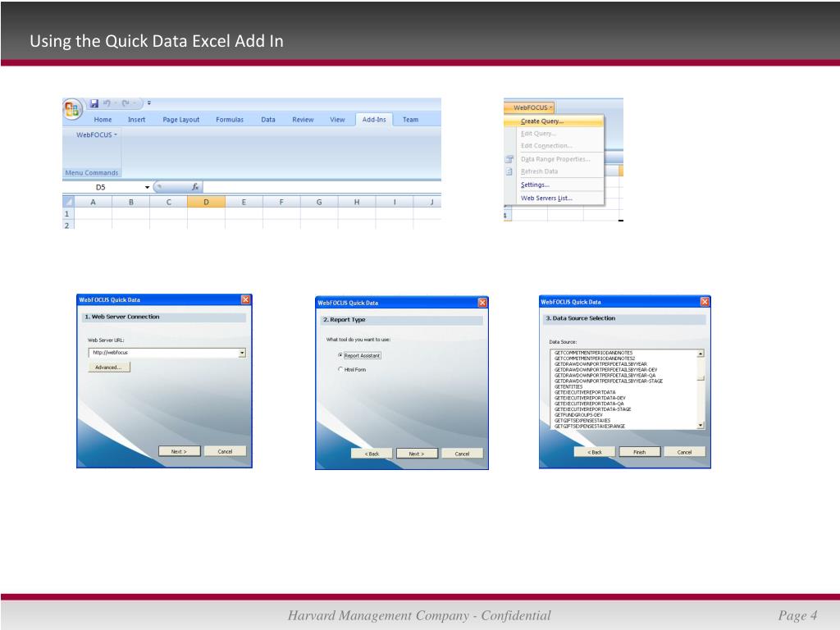Viewport: 840px width, 630px height.
Task: Click the Refresh Data menu icon
Action: click(x=509, y=171)
